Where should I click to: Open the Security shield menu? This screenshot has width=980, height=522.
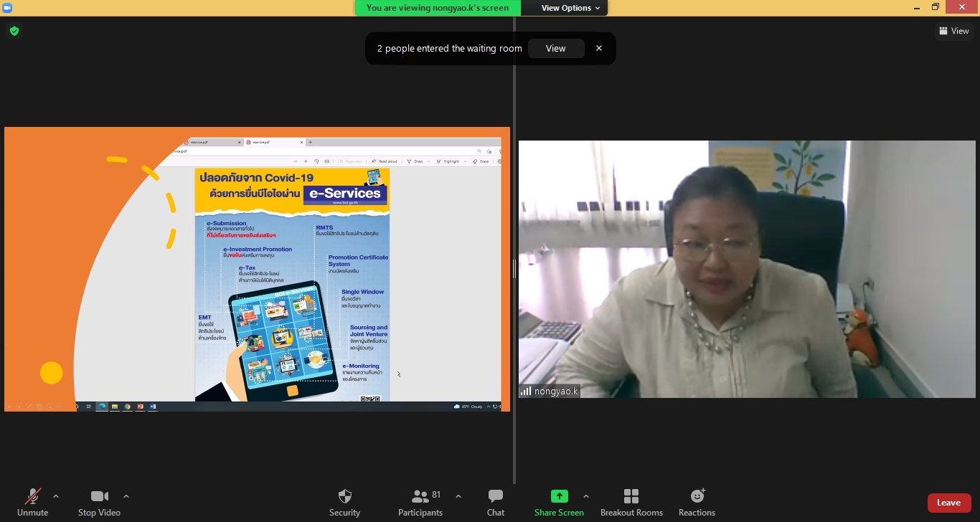point(344,502)
